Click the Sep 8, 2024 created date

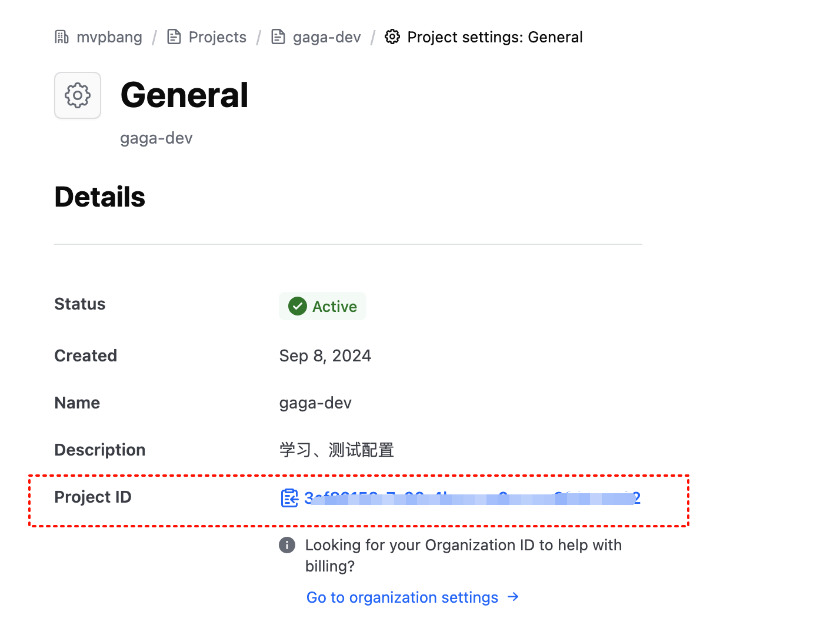(x=325, y=356)
